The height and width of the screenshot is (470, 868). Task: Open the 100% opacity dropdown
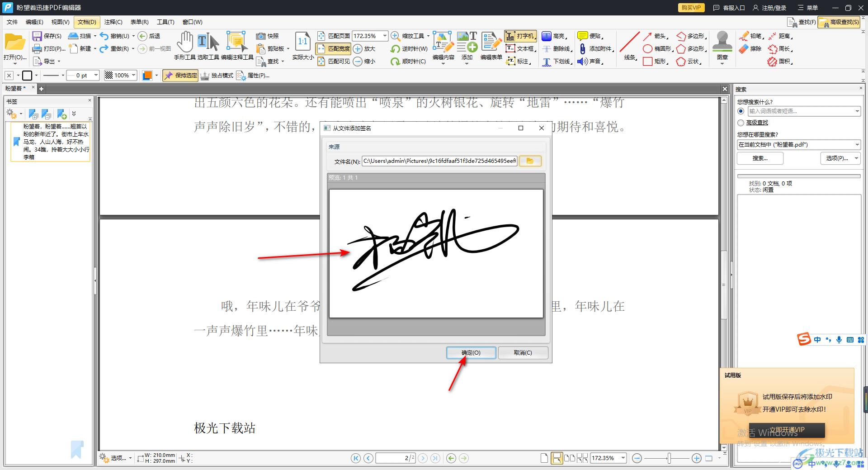[x=134, y=76]
